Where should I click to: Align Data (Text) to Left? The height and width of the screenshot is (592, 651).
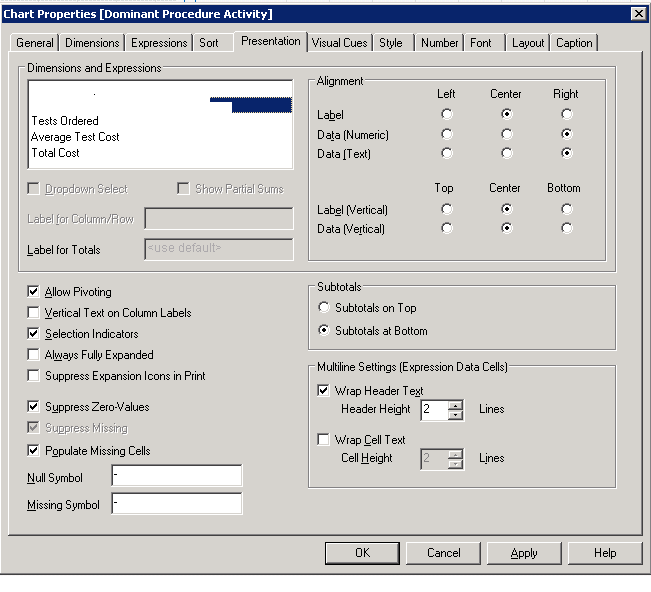pyautogui.click(x=447, y=153)
